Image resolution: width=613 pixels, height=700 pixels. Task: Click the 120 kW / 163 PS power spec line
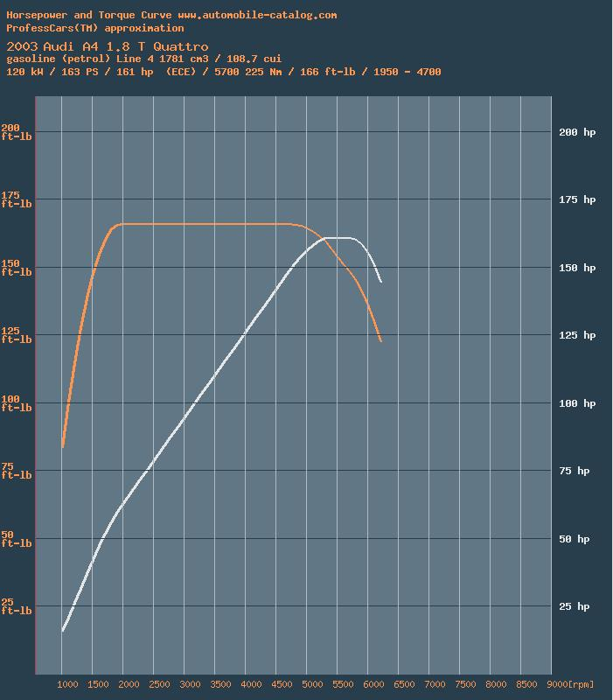223,72
